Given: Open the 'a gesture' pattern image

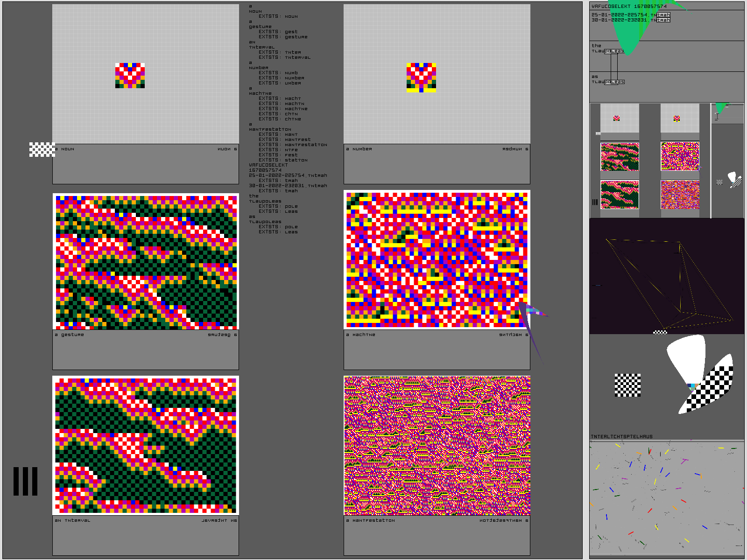Looking at the screenshot, I should point(146,262).
